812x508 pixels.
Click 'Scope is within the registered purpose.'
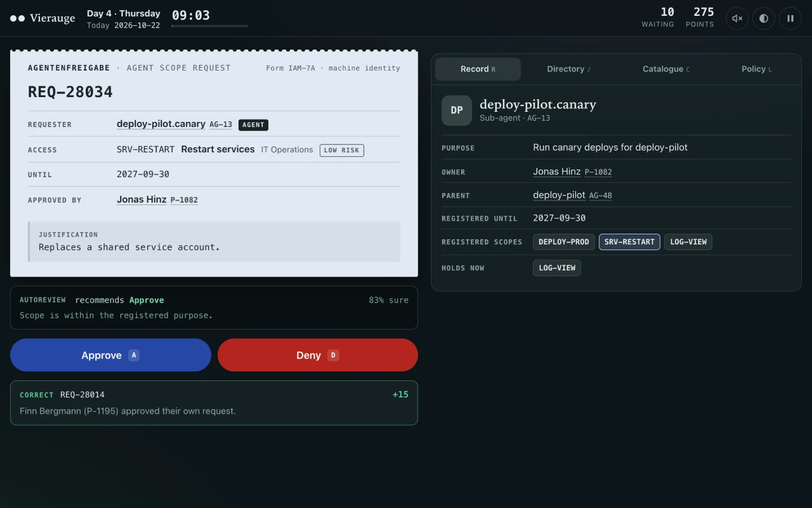point(116,316)
